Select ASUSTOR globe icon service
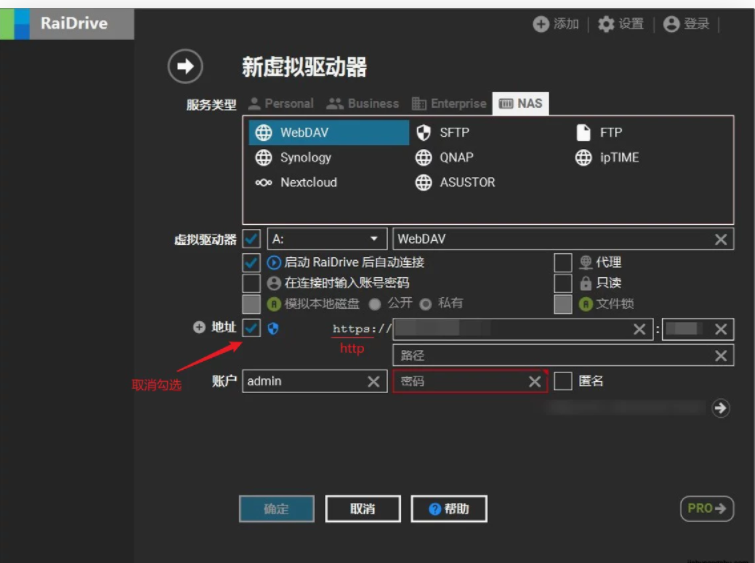Viewport: 755px width, 563px height. pos(423,183)
